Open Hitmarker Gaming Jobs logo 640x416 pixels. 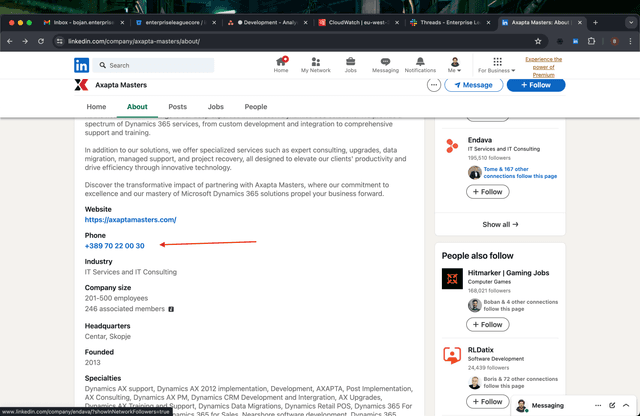pos(452,279)
